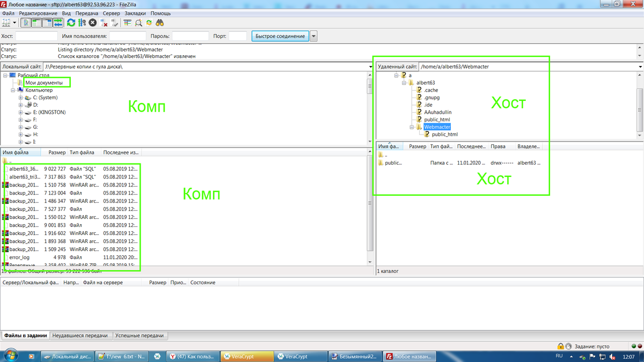
Task: Toggle the message log display
Action: [26, 23]
